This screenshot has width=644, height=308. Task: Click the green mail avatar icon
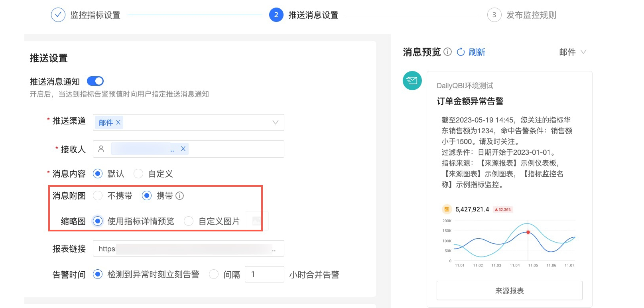click(x=412, y=81)
